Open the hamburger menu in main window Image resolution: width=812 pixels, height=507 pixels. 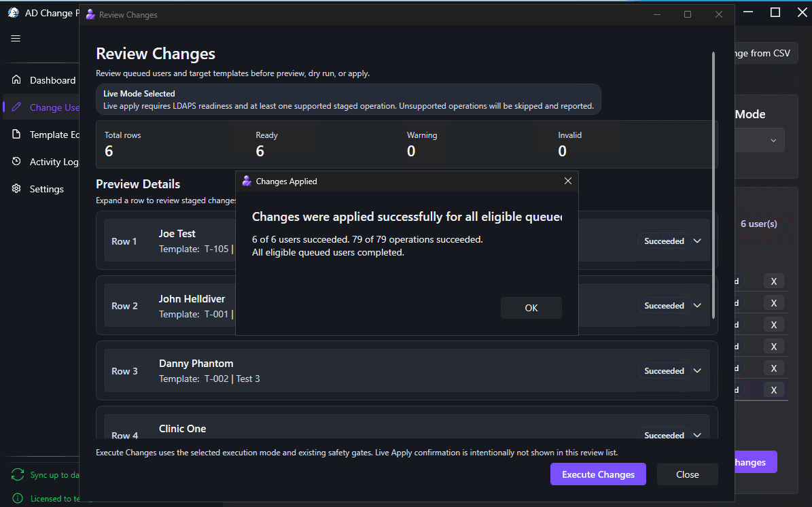tap(16, 38)
